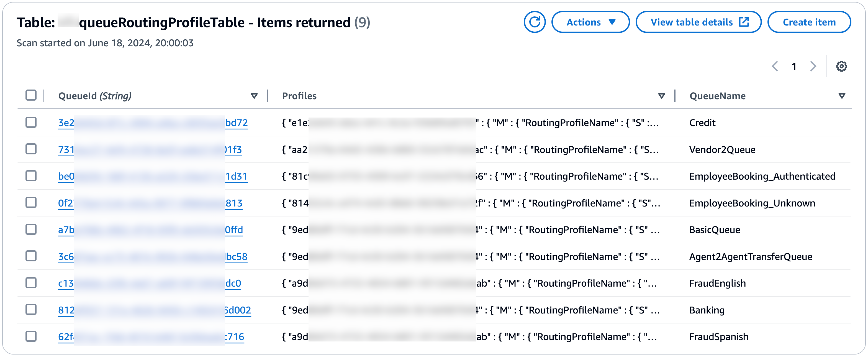Sort by Profiles column arrow
This screenshot has height=357, width=868.
[661, 96]
